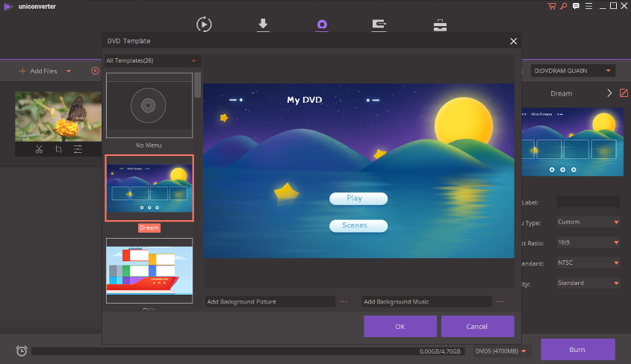This screenshot has height=364, width=631.
Task: Click the alarm clock schedule icon
Action: [x=22, y=351]
